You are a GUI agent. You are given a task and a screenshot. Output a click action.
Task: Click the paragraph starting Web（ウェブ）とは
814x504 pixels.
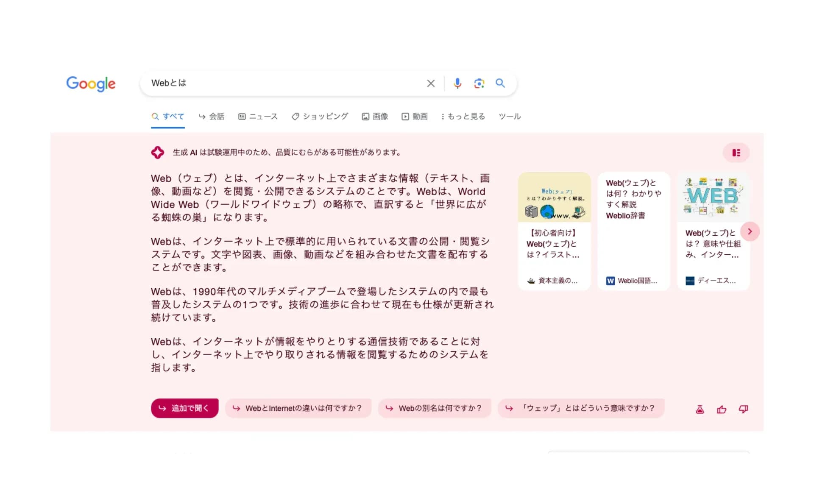(x=321, y=198)
